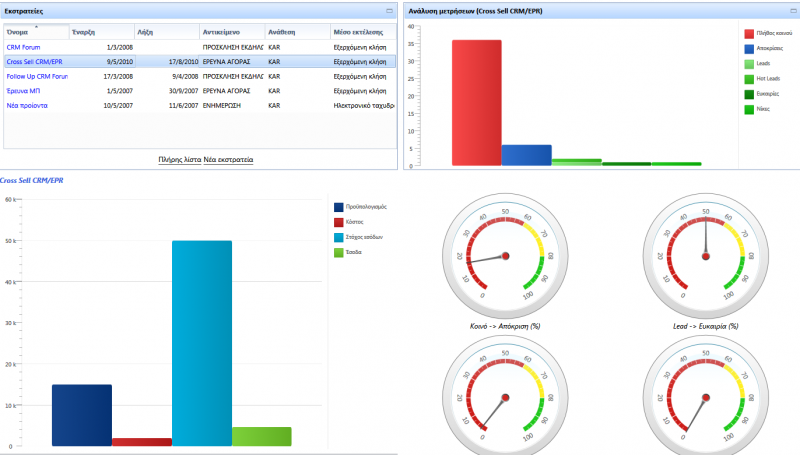Open the CRM Forum campaign link
The image size is (800, 455).
click(23, 47)
